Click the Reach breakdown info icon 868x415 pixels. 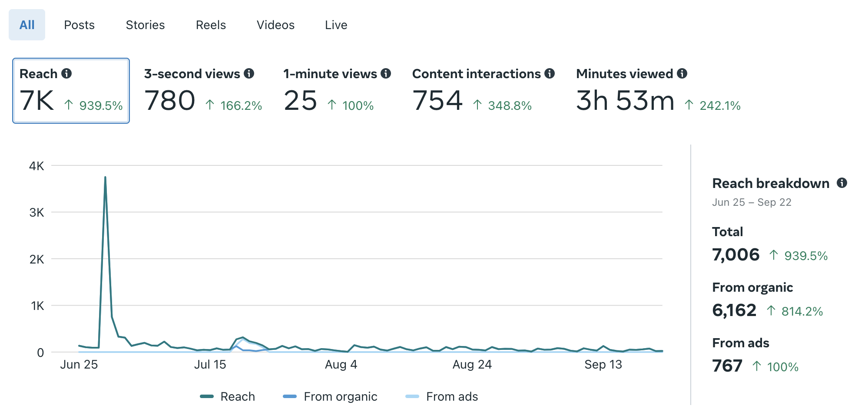(842, 183)
